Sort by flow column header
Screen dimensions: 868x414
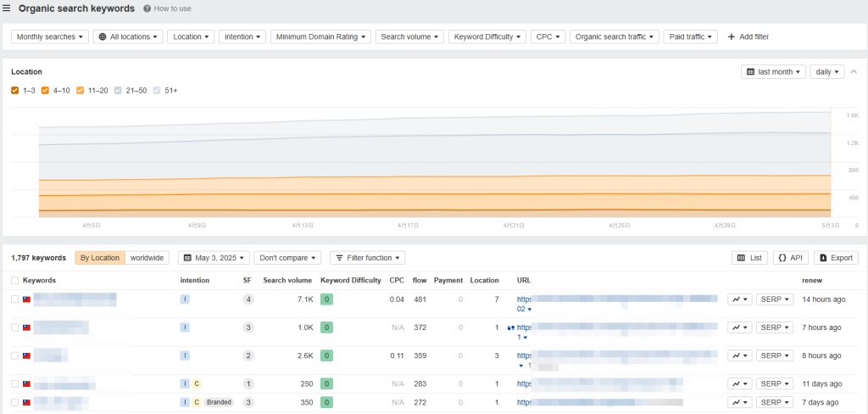coord(420,281)
